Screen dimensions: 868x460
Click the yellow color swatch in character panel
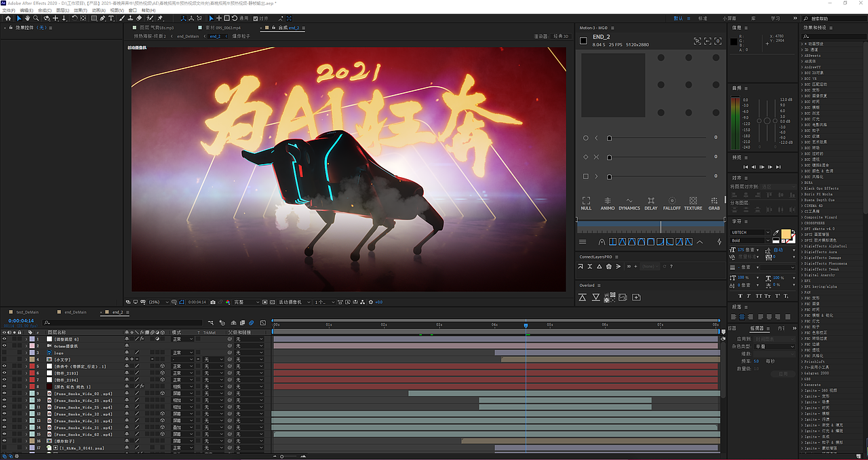coord(786,234)
